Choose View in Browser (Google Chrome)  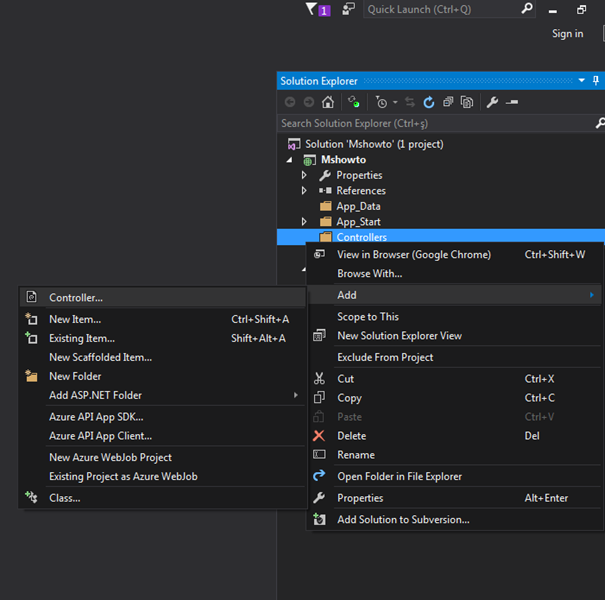pyautogui.click(x=414, y=255)
